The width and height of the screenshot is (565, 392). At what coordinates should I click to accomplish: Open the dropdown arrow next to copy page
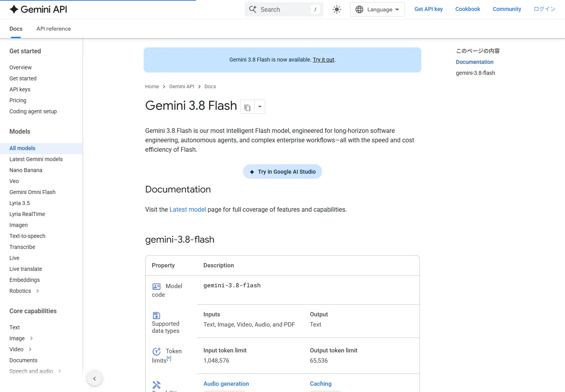click(260, 107)
